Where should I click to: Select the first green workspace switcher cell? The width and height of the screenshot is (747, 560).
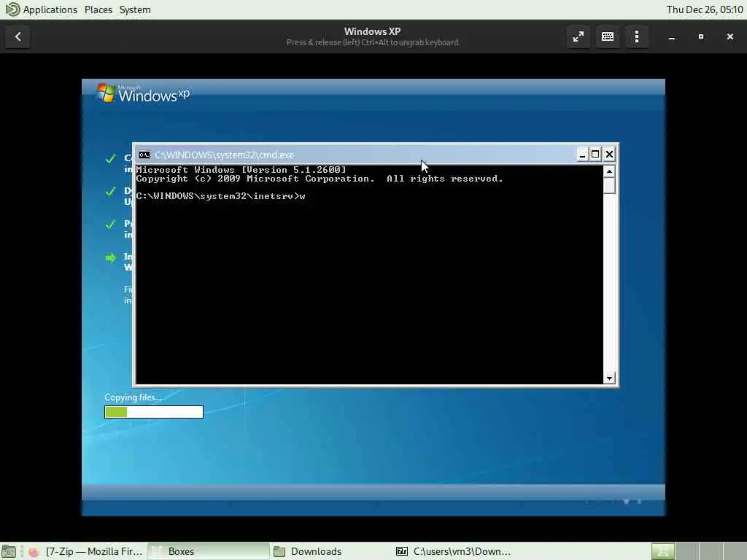click(x=662, y=551)
